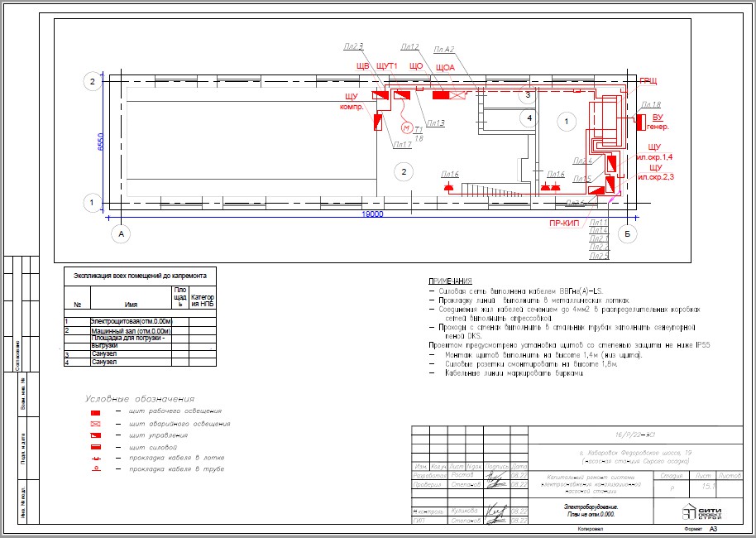The image size is (756, 538).
Task: Click the ПР-КИП label
Action: tap(564, 223)
